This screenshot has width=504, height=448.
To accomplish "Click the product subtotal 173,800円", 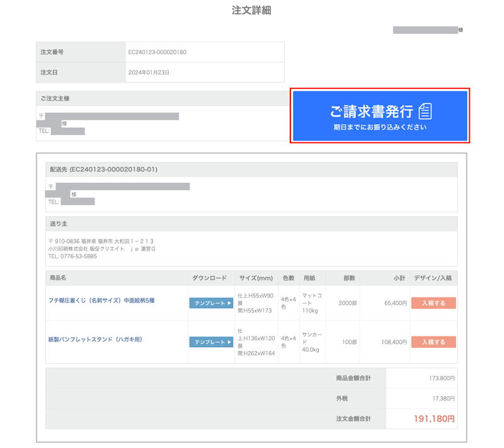I will coord(441,379).
